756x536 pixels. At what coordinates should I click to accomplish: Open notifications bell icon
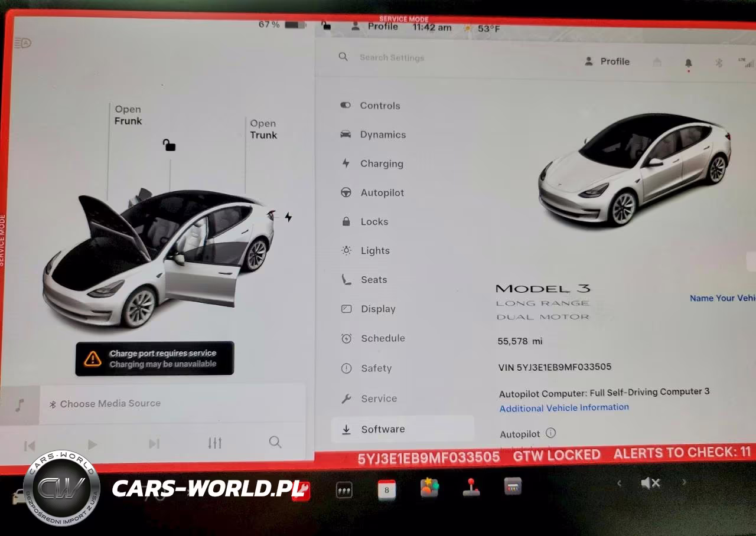coord(688,63)
